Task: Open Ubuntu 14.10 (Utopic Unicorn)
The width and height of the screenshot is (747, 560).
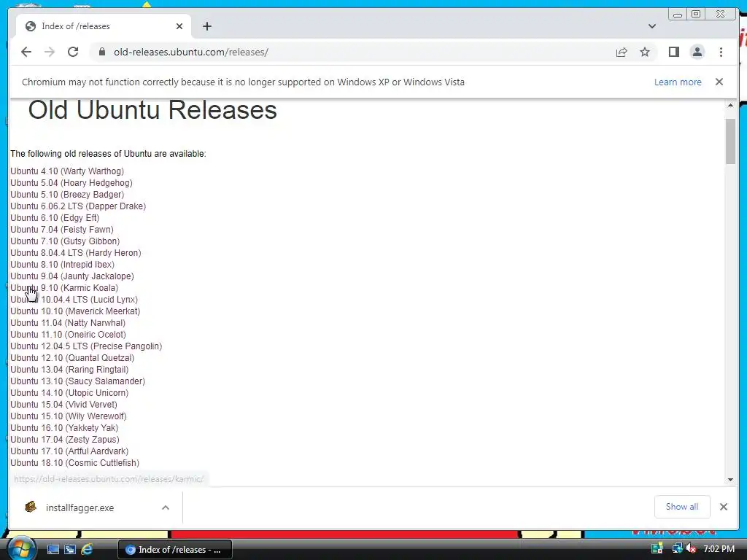Action: coord(69,393)
